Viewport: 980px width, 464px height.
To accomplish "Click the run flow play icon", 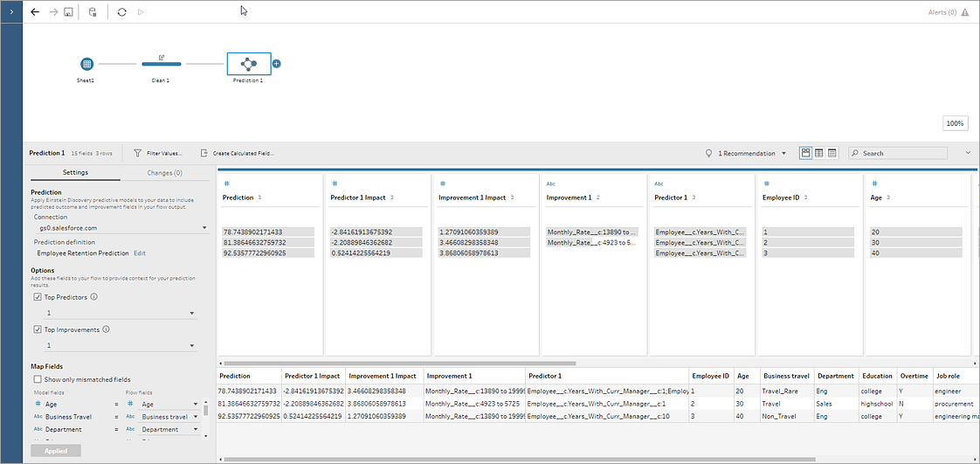I will (141, 12).
